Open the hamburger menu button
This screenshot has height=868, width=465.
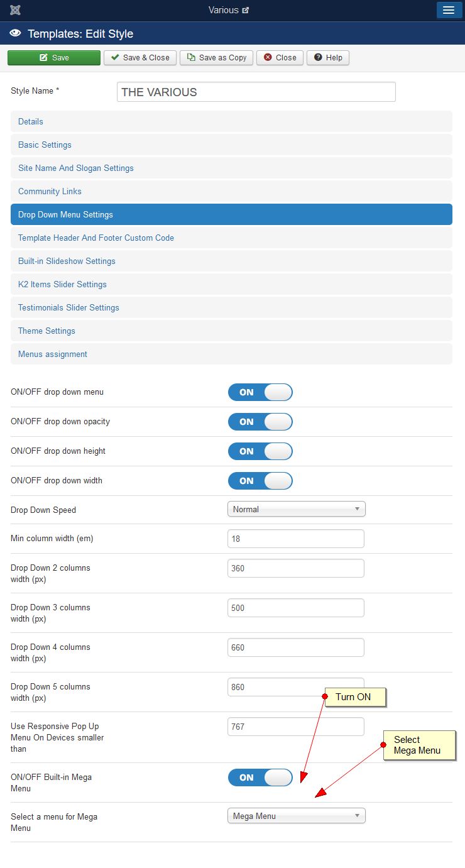[x=449, y=10]
